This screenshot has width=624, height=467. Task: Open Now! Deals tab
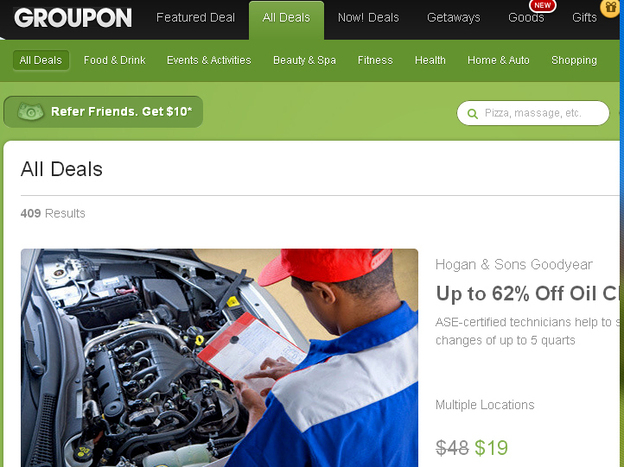click(x=368, y=18)
